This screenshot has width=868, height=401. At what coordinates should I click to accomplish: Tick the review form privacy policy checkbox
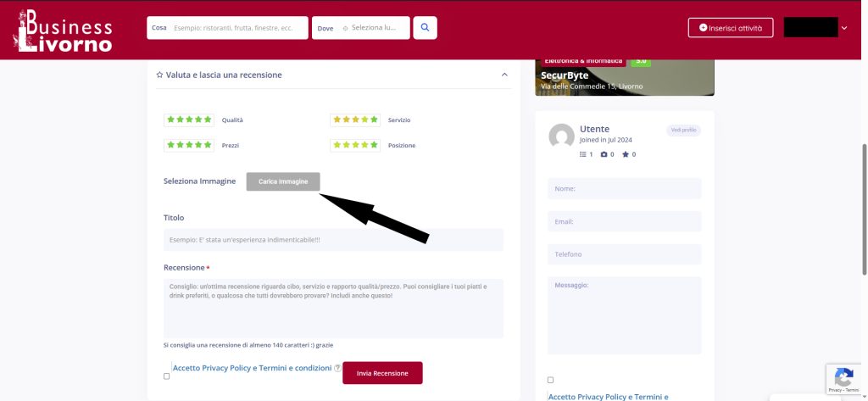(x=166, y=376)
